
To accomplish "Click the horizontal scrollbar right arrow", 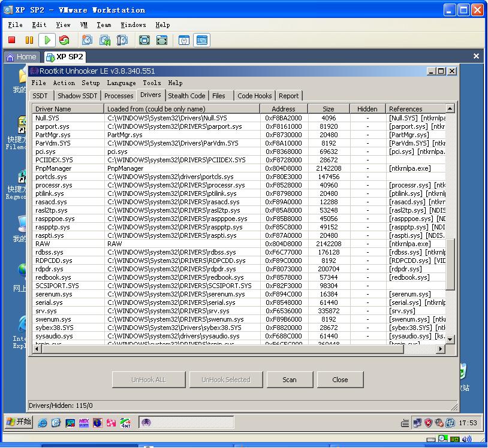I will coord(440,349).
